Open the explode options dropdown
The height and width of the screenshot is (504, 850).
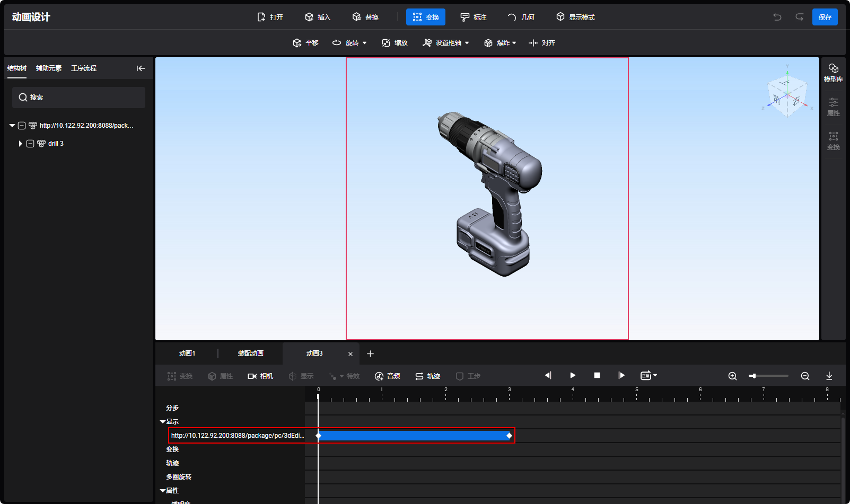point(514,43)
